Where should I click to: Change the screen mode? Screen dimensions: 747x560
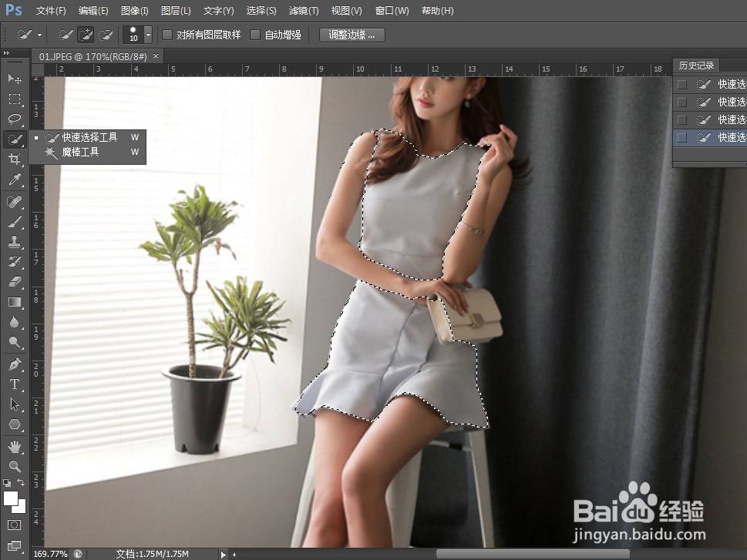click(15, 545)
